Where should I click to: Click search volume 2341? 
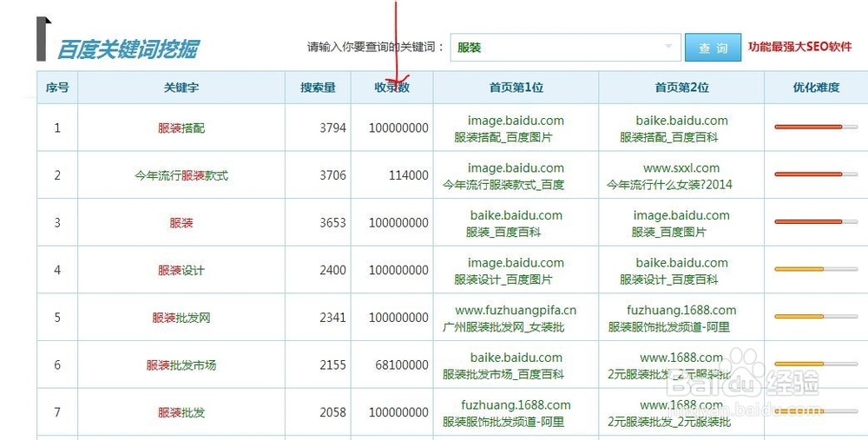pyautogui.click(x=332, y=318)
